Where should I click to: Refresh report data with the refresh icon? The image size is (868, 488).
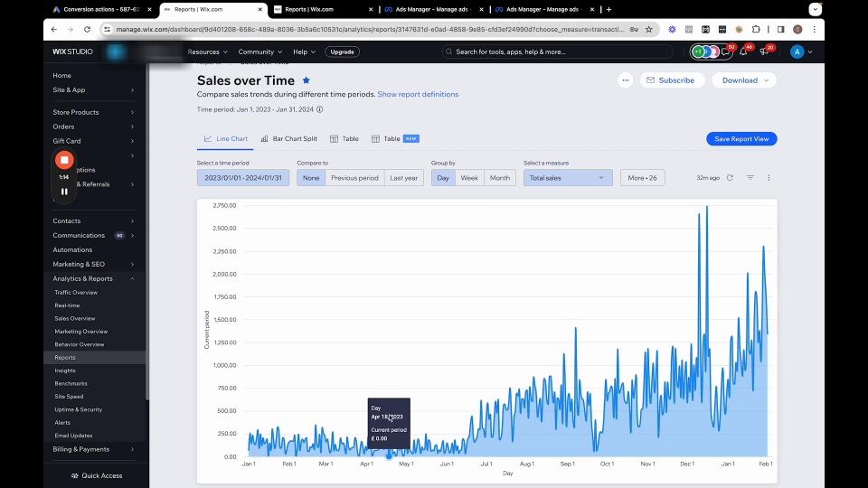coord(730,178)
